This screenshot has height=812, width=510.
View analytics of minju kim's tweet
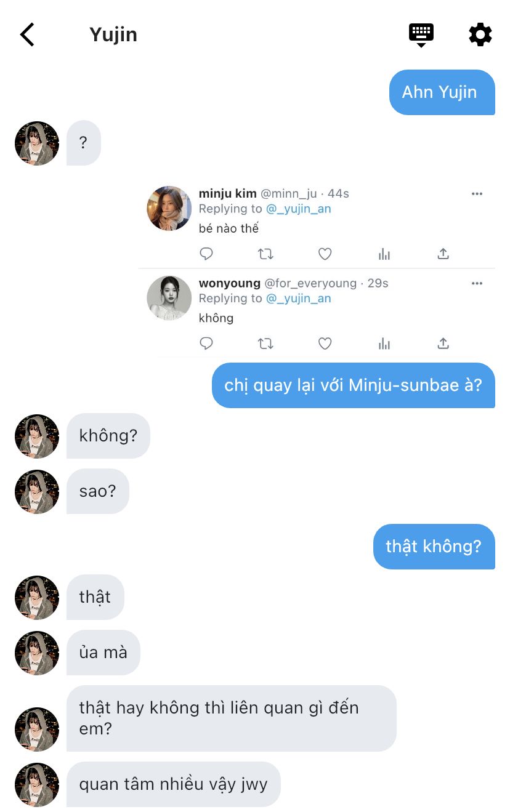[x=384, y=254]
